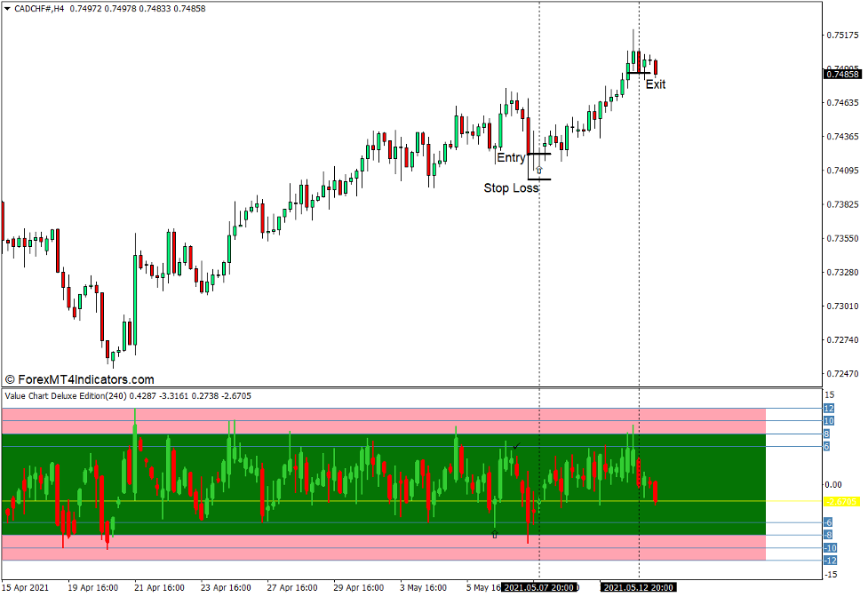Click the highlighted 6 level label
Image resolution: width=868 pixels, height=597 pixels.
(x=826, y=444)
